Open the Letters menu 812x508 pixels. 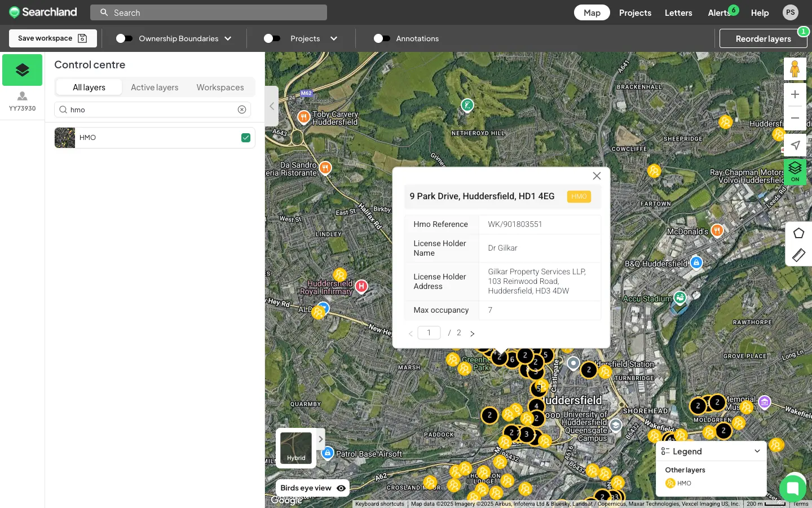point(678,12)
